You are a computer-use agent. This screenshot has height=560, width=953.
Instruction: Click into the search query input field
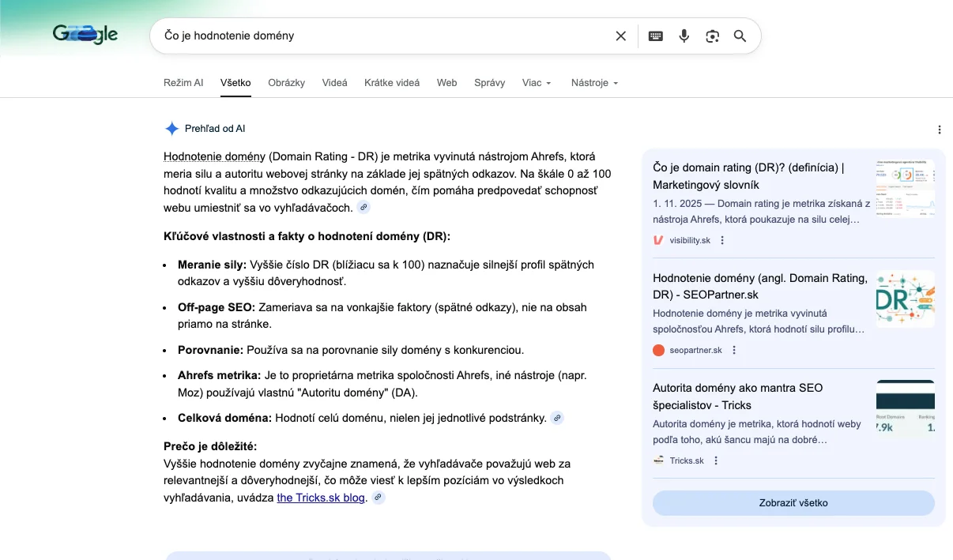[379, 36]
